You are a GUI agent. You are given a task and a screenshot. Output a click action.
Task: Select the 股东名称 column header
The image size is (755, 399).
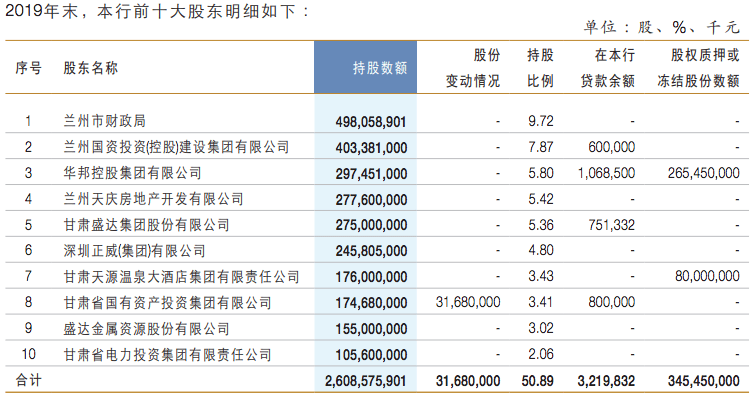[91, 68]
